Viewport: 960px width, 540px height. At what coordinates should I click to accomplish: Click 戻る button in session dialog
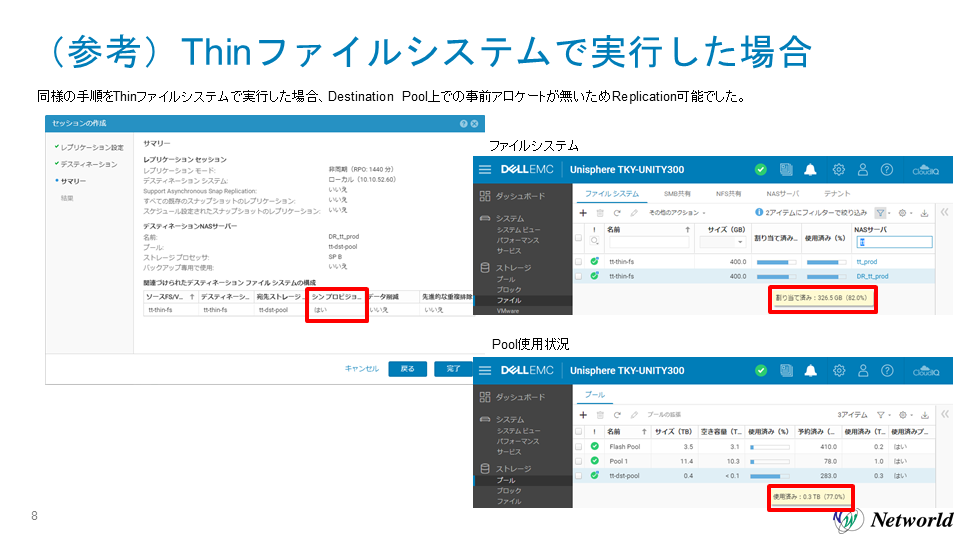tap(407, 369)
